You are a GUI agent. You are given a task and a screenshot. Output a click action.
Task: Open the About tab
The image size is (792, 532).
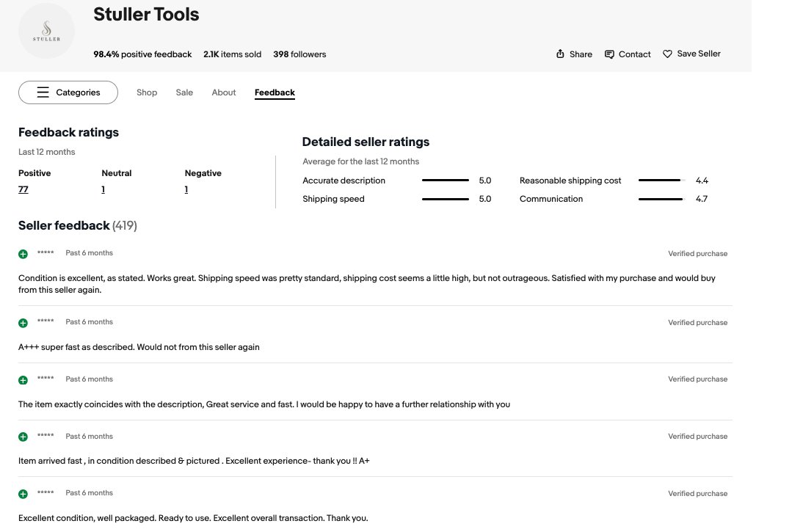[223, 92]
